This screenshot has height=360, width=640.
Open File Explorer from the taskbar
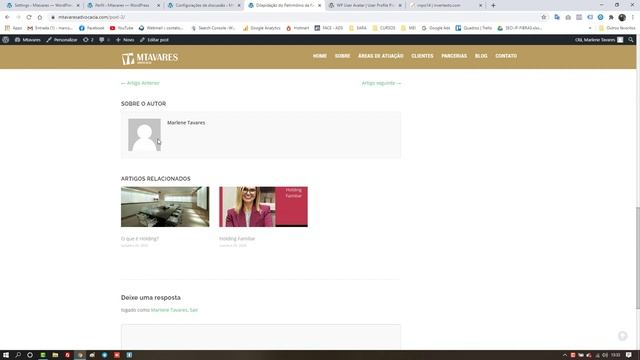(55, 355)
